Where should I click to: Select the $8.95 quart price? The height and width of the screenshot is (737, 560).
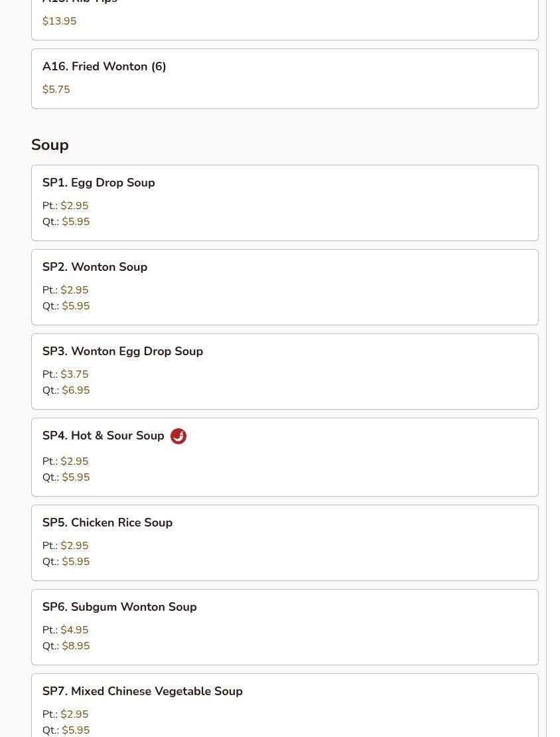76,646
